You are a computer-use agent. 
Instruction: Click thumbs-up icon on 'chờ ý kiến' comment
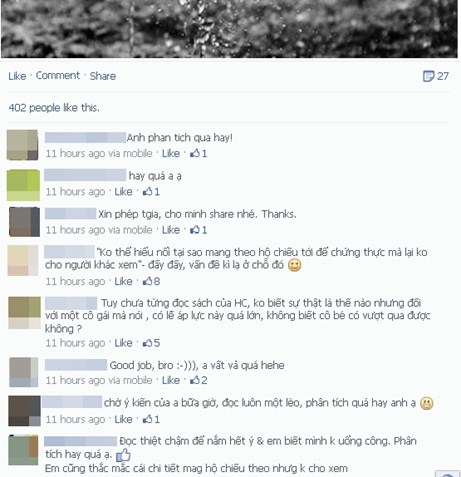(147, 419)
